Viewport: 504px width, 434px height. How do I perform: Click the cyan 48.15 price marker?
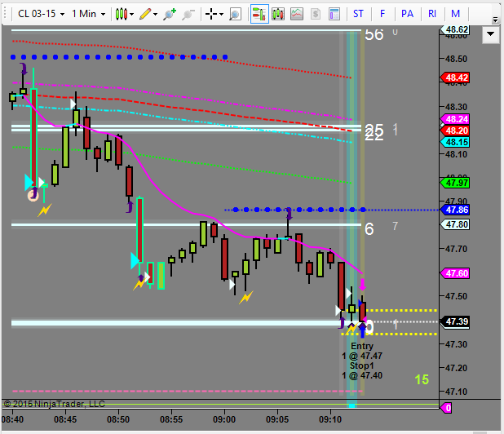[x=455, y=142]
